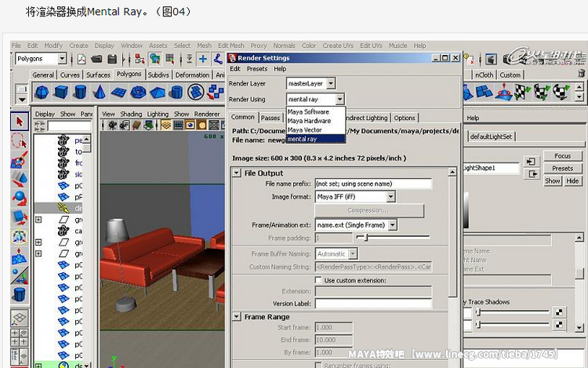Click the Focus button in attribute editor
588x368 pixels.
click(562, 155)
